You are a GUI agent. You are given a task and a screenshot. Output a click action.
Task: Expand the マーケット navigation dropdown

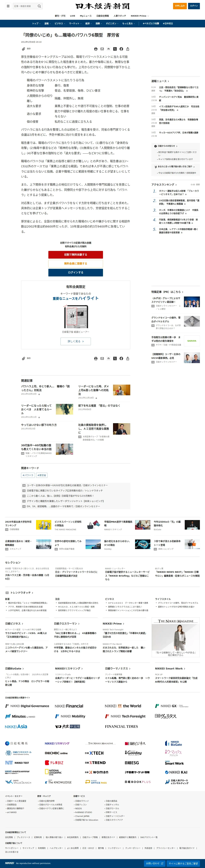(75, 24)
